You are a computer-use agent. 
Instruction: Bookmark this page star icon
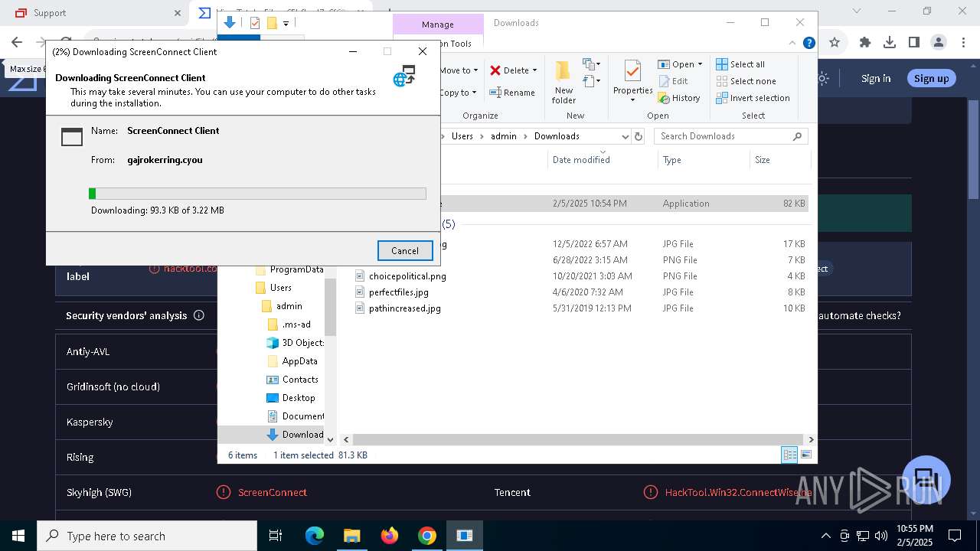pos(835,43)
